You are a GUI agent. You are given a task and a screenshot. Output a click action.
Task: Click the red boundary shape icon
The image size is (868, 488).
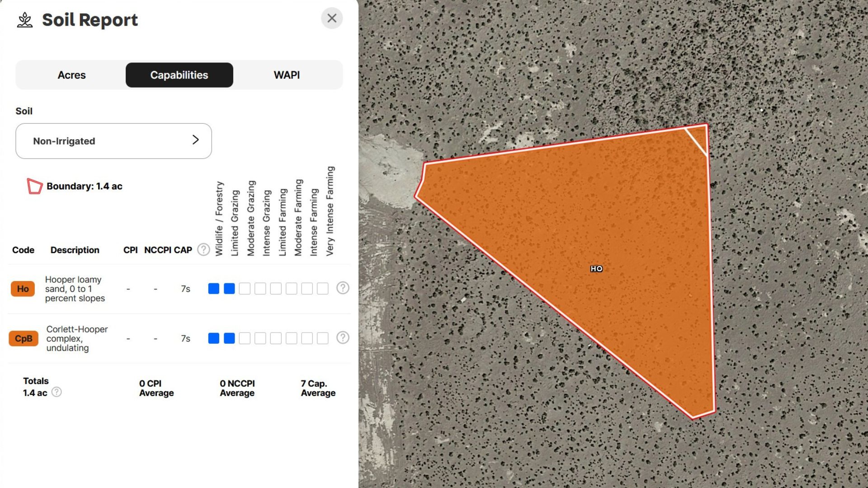[x=34, y=186]
